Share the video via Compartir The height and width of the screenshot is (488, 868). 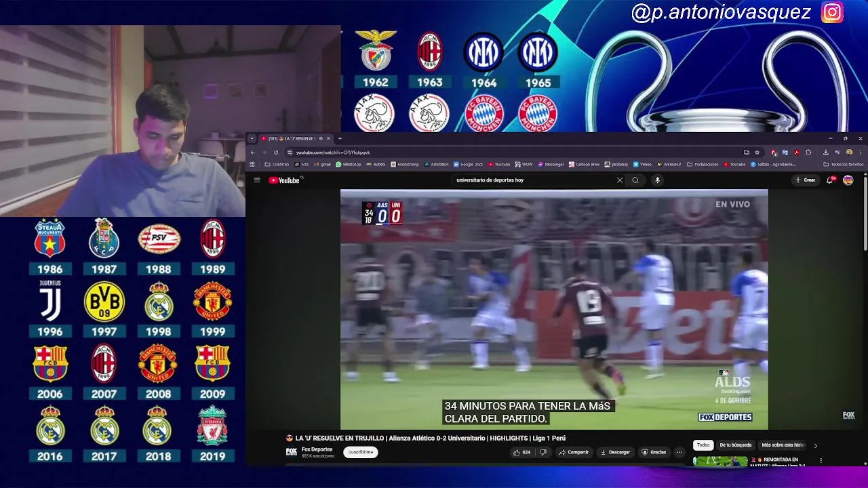point(574,452)
